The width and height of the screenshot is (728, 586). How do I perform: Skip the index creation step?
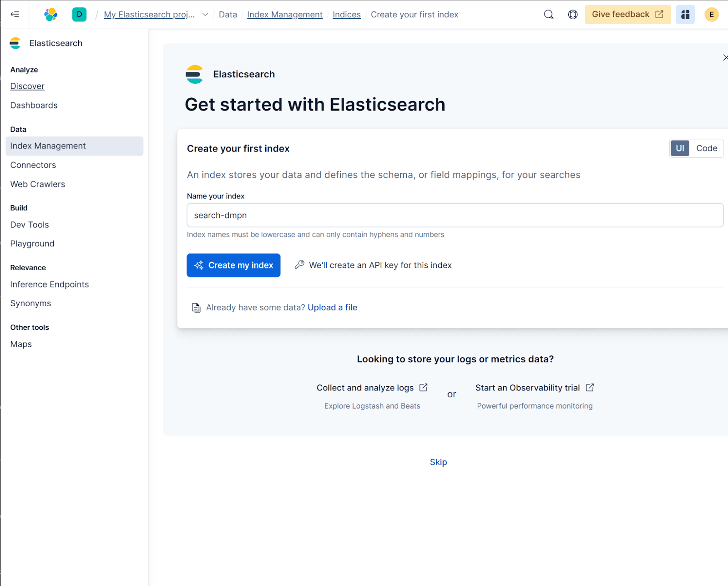pyautogui.click(x=438, y=462)
